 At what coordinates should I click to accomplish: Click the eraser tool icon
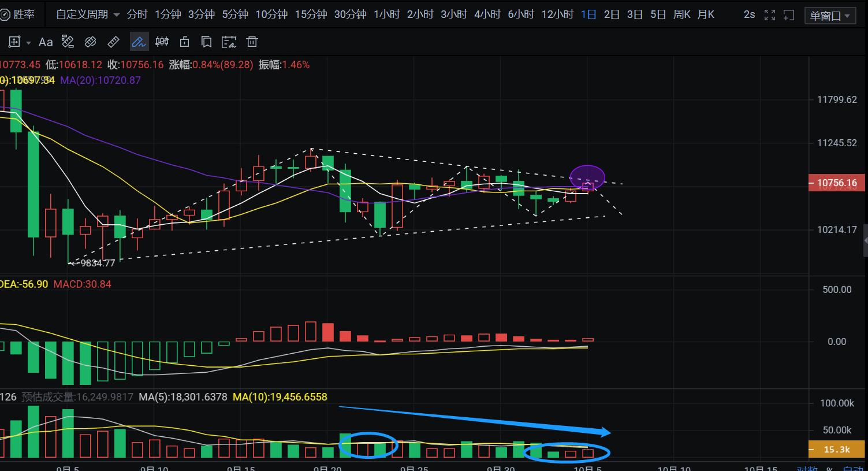[91, 42]
